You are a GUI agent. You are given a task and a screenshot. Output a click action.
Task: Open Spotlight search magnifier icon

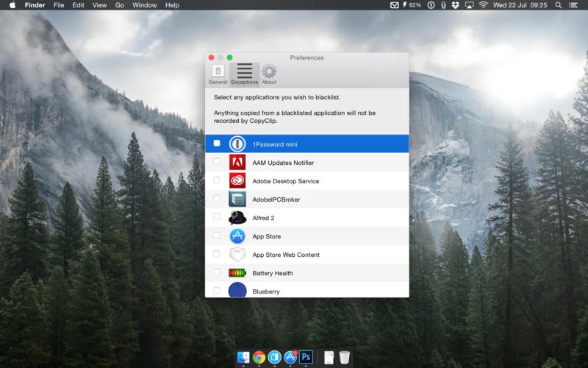point(559,5)
